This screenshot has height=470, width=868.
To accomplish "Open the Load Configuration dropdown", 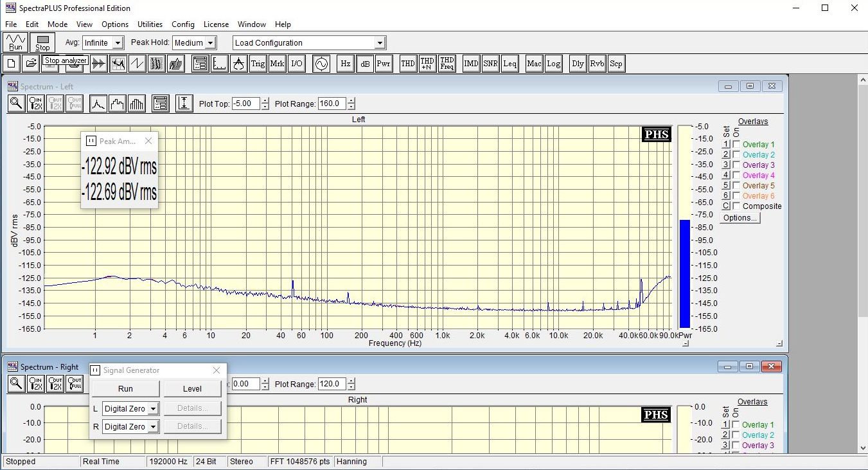I will (380, 43).
